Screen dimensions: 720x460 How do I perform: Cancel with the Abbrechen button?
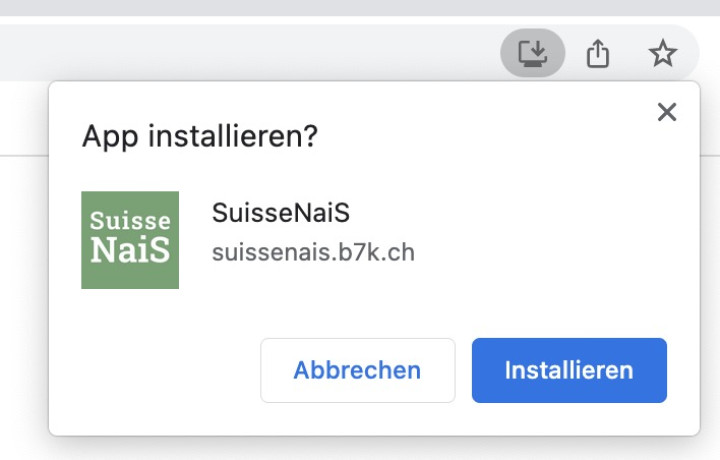pyautogui.click(x=357, y=370)
